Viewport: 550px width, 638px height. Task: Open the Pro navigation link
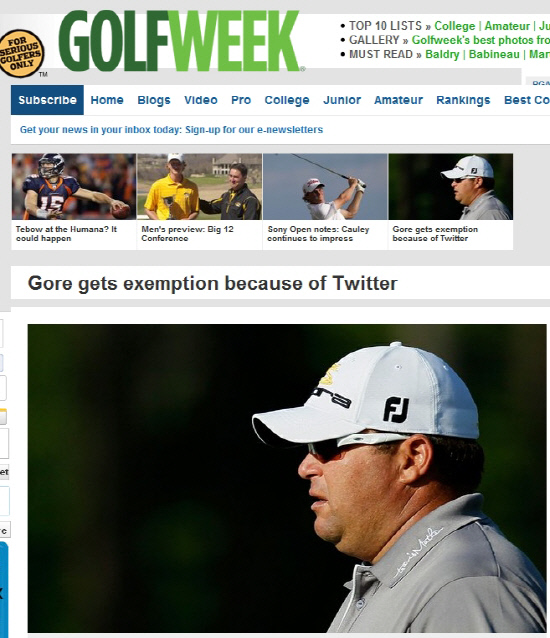tap(241, 100)
